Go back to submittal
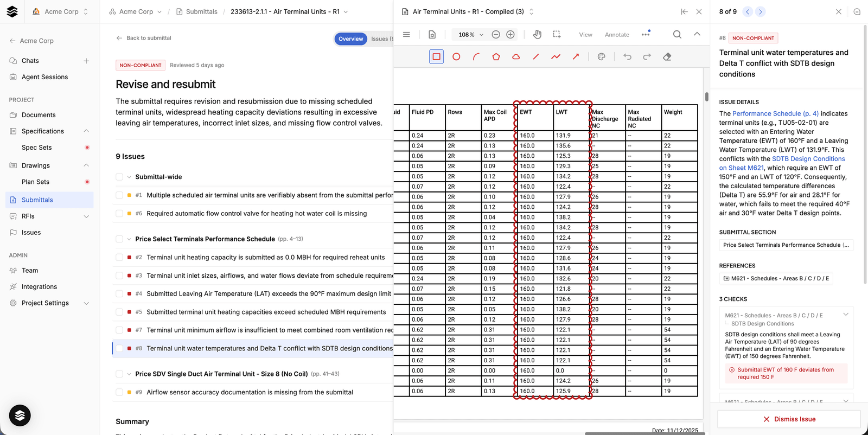This screenshot has height=435, width=868. (x=144, y=38)
